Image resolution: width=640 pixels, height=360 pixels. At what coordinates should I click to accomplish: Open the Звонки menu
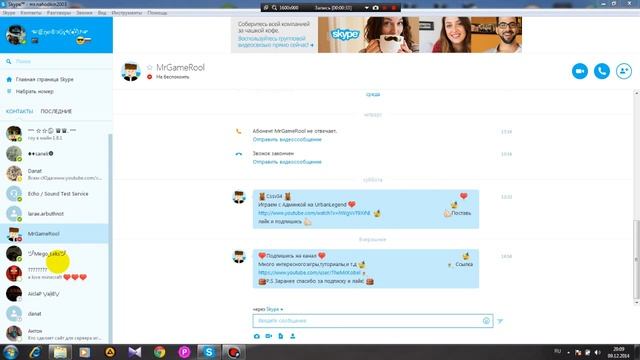point(84,13)
